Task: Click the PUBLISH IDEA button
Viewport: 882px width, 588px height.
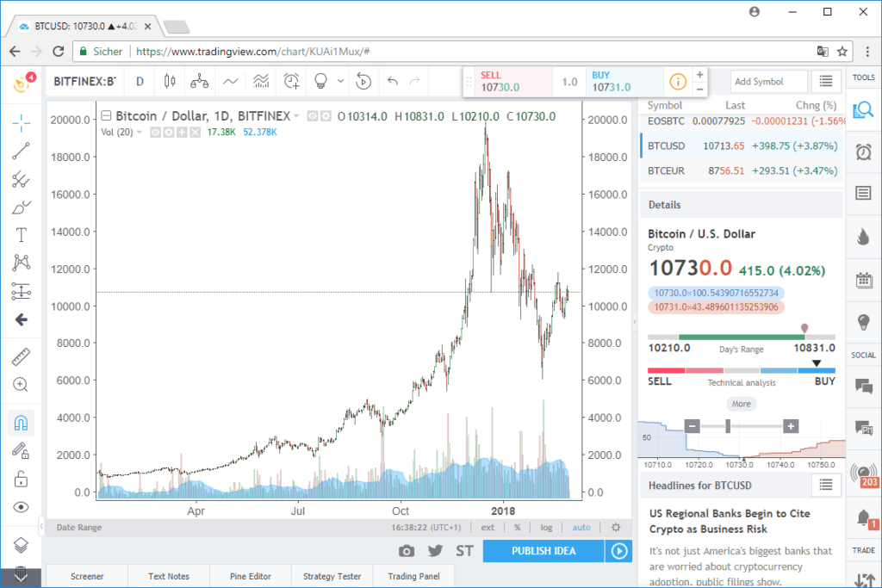Action: tap(543, 551)
